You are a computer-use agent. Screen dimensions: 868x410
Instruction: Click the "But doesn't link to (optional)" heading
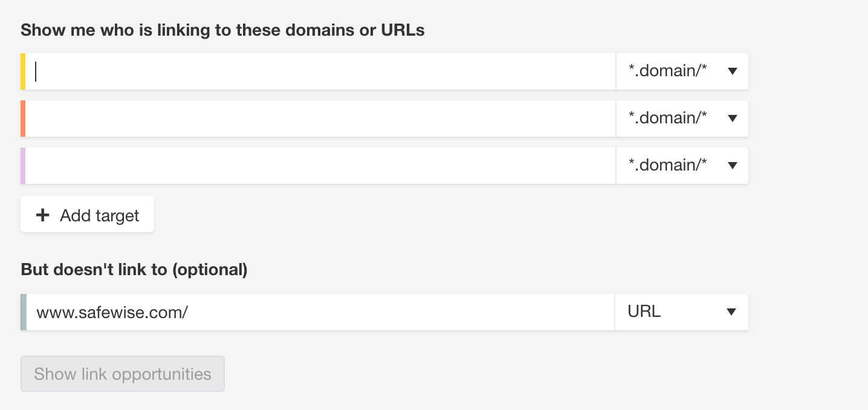[x=134, y=270]
